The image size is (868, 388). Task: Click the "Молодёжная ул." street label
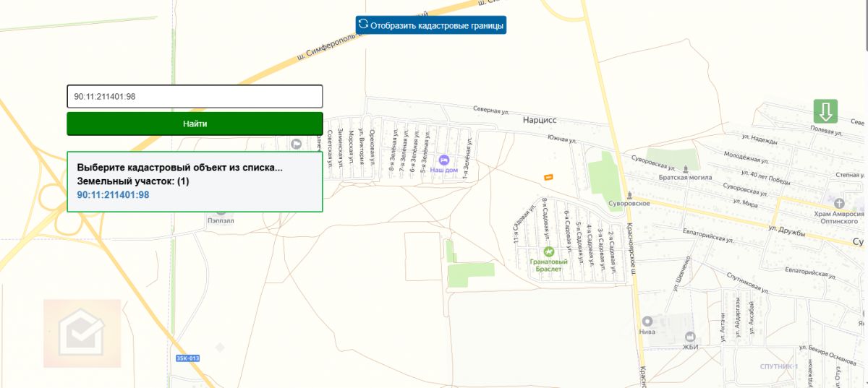click(x=745, y=158)
